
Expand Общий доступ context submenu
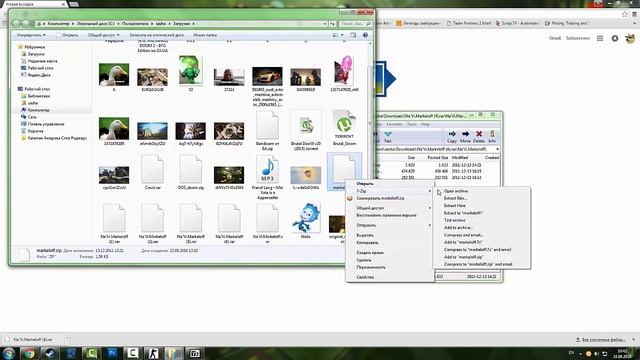(x=390, y=208)
